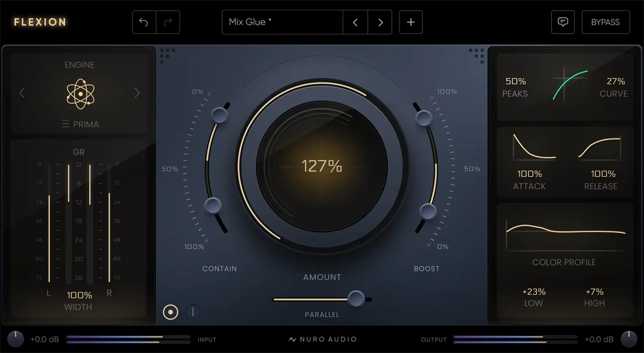Select the 100% Release value
Screen dimensions: 644x353
coord(603,174)
